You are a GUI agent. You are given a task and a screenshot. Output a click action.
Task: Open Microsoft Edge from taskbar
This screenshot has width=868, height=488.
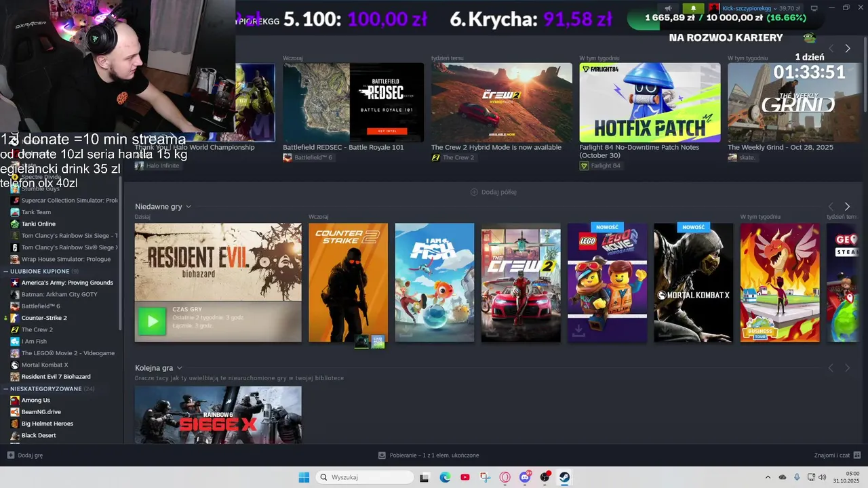coord(445,477)
